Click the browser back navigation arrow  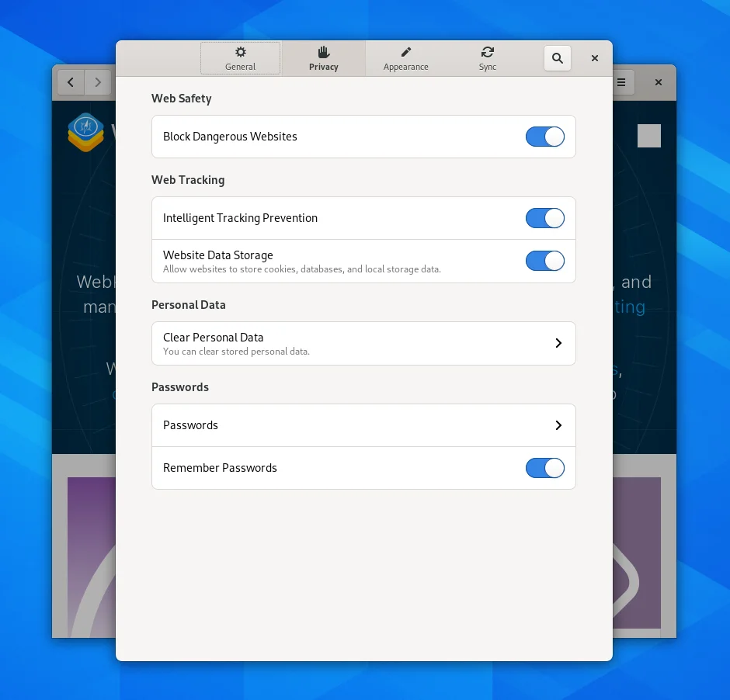(71, 82)
